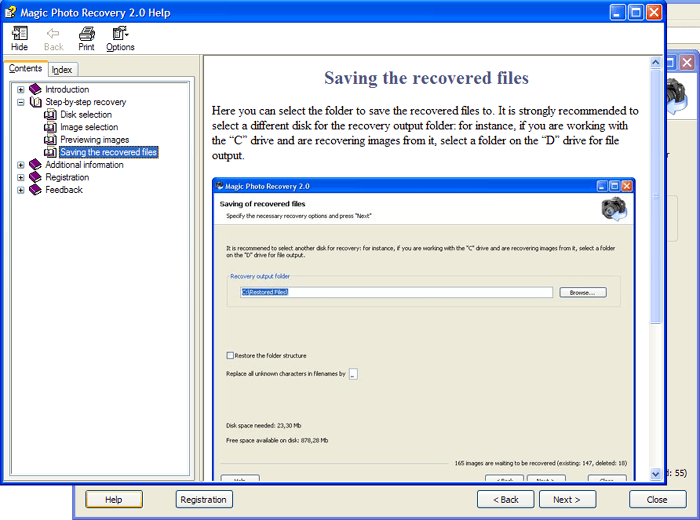Image resolution: width=700 pixels, height=520 pixels.
Task: Minimize the Magic Photo Recovery Help window
Action: 617,12
